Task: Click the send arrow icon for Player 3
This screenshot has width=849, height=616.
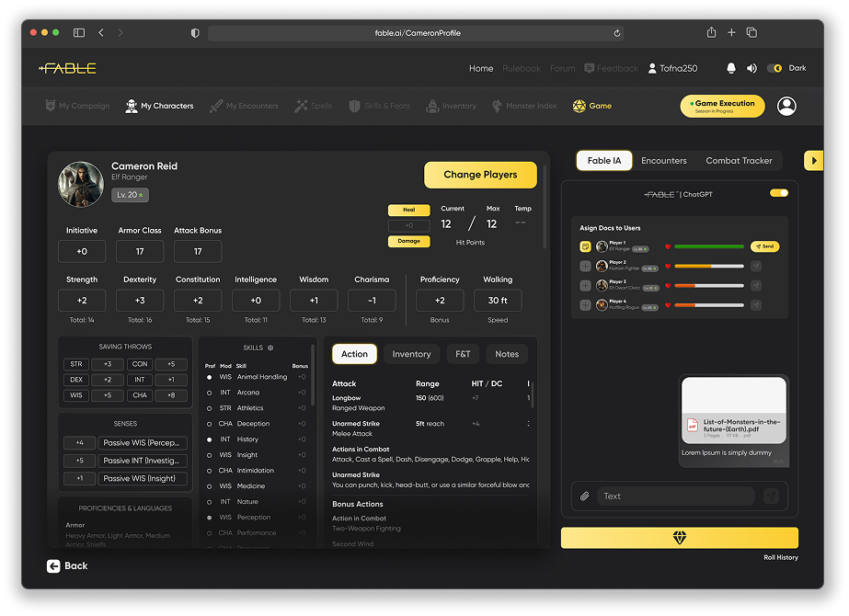Action: coord(756,285)
